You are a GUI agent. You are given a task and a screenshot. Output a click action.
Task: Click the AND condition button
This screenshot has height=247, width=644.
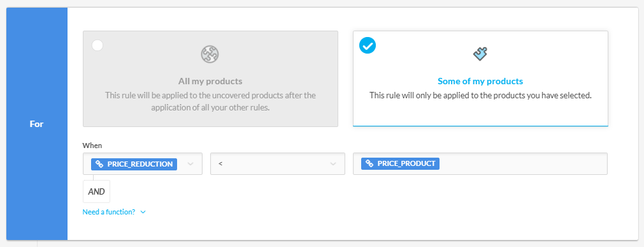(x=97, y=191)
